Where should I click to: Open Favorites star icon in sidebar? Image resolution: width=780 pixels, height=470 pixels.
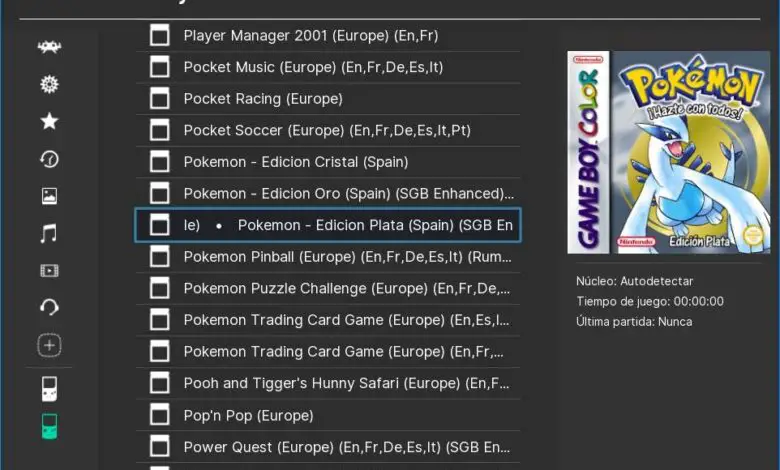(49, 121)
